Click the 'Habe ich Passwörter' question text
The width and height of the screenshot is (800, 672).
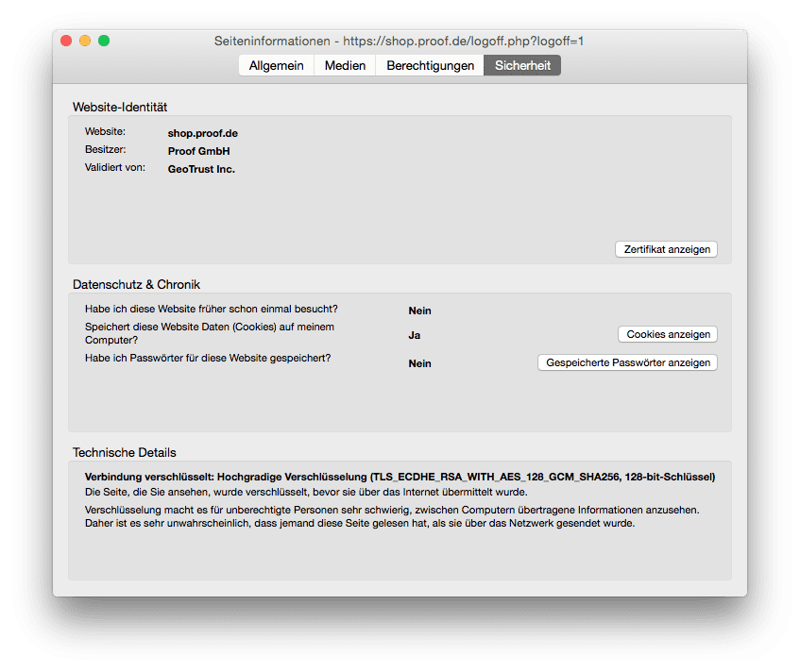[x=208, y=358]
